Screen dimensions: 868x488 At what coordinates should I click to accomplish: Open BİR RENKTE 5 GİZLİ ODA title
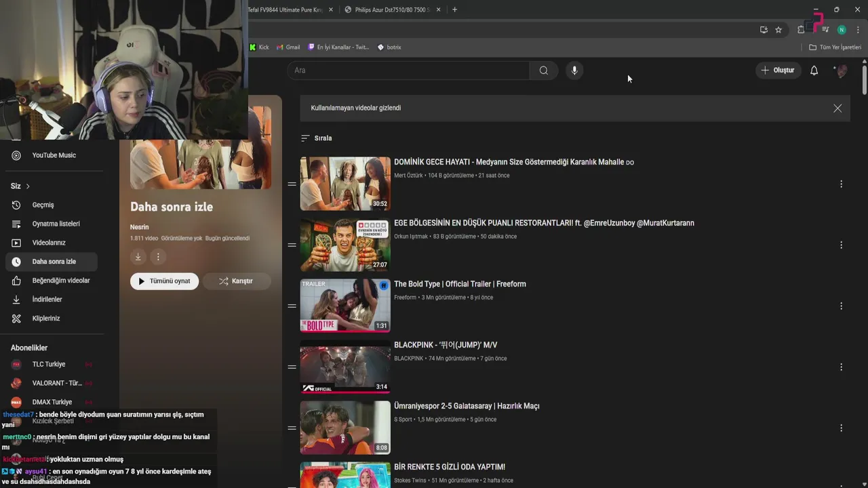tap(450, 467)
